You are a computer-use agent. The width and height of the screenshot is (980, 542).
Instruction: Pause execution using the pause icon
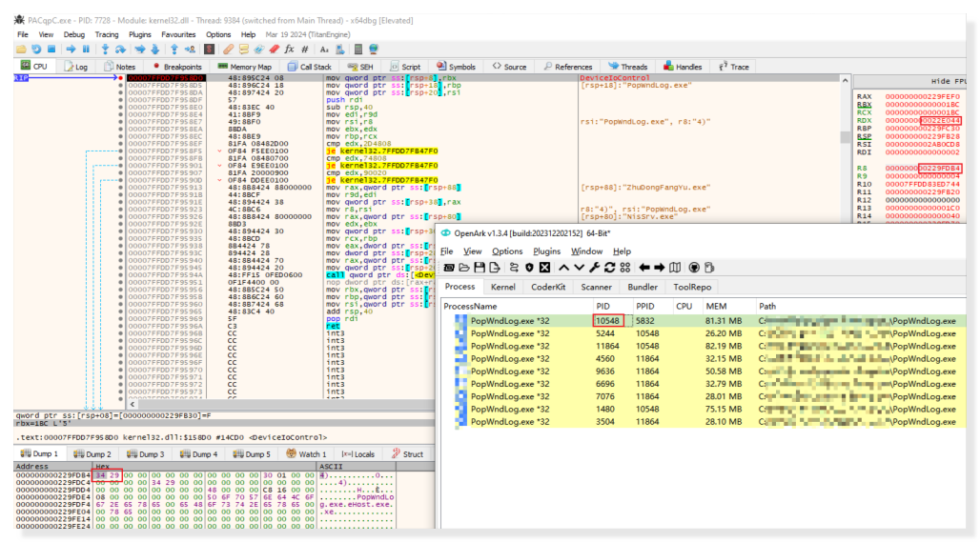pyautogui.click(x=85, y=49)
